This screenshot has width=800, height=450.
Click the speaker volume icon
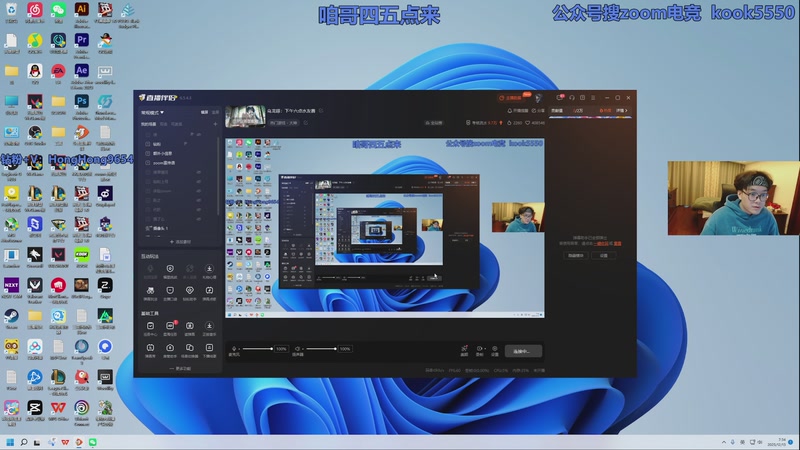[299, 349]
